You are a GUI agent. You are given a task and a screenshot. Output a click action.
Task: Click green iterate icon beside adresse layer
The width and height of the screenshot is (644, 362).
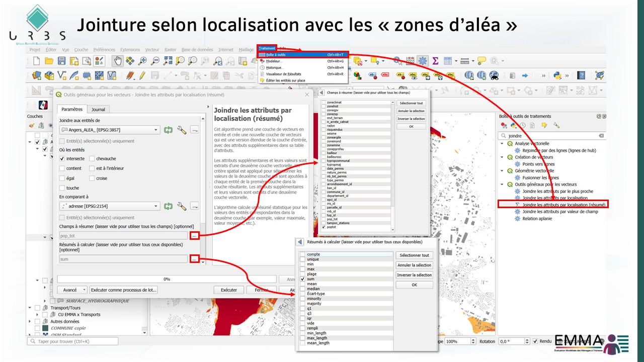pos(168,206)
